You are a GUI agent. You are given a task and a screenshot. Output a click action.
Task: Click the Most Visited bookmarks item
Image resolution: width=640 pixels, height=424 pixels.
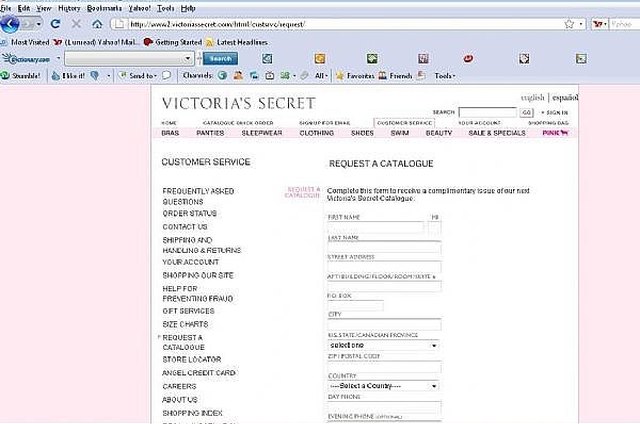(25, 42)
